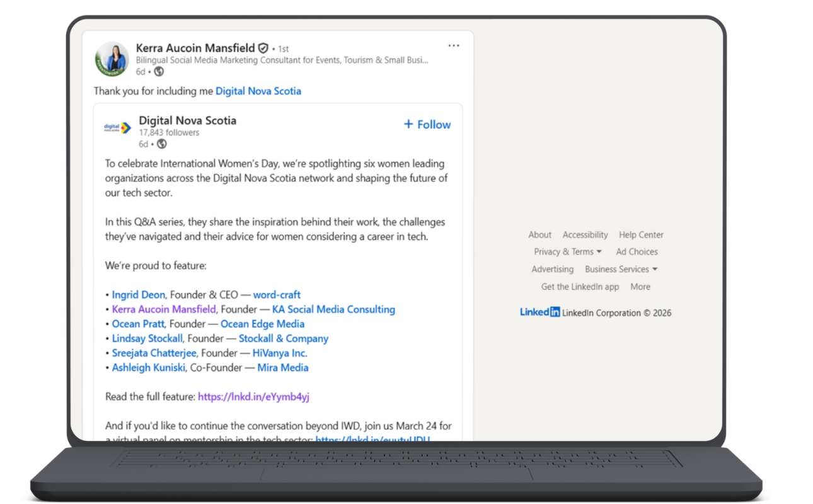Open the KA Social Media Consulting link
The height and width of the screenshot is (504, 813).
pos(333,309)
